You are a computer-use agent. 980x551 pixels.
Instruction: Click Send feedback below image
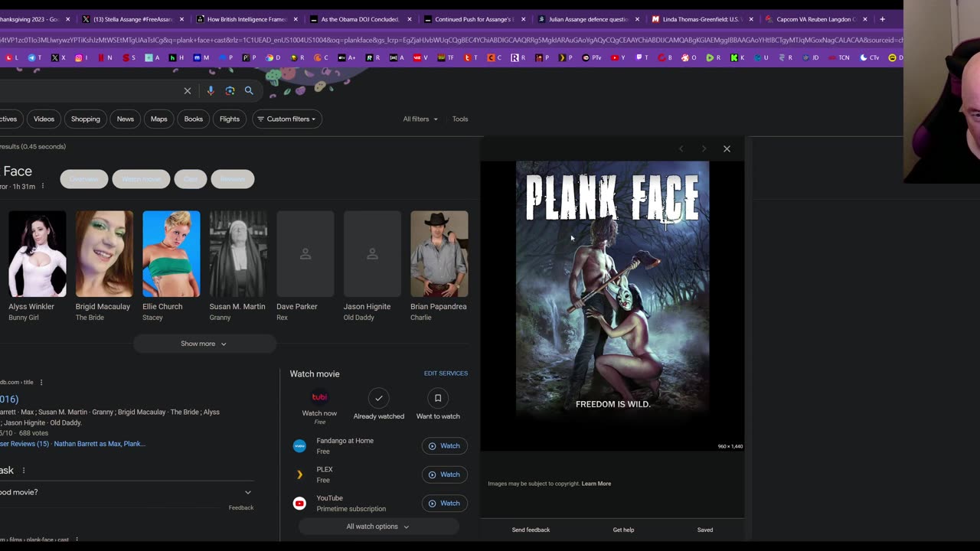pyautogui.click(x=531, y=530)
